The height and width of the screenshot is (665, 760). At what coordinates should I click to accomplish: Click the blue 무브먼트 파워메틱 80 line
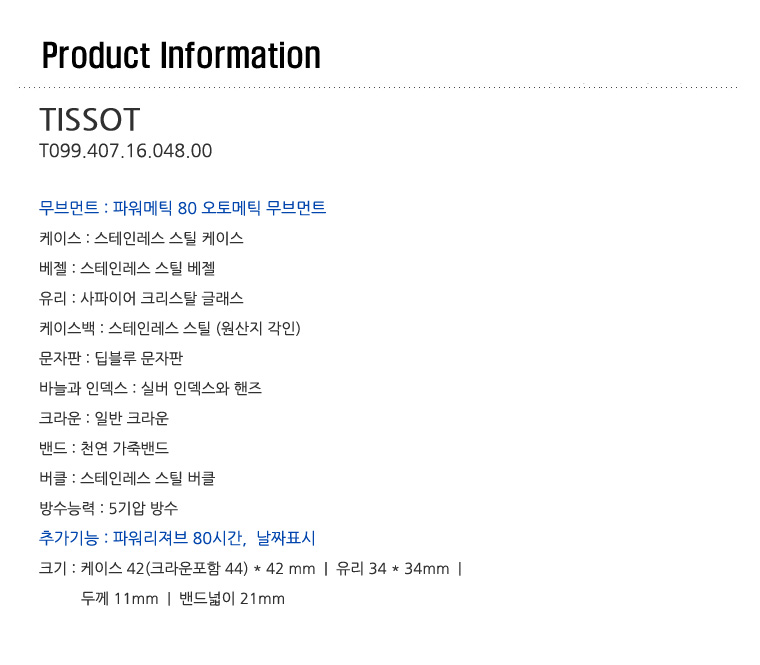182,207
